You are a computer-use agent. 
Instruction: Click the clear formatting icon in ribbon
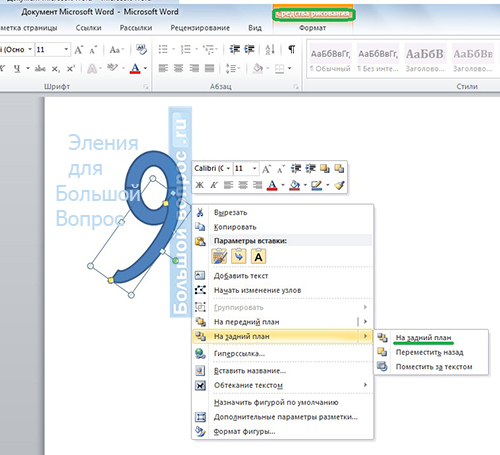[142, 50]
